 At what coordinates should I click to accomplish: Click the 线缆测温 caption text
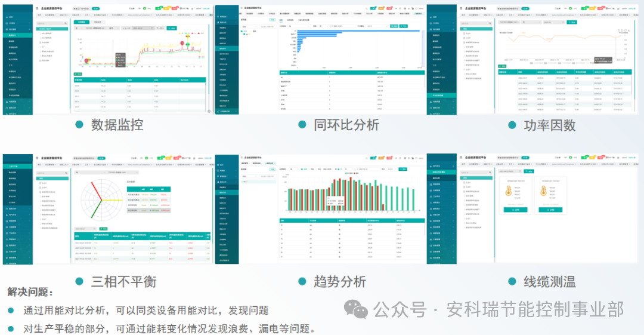[x=550, y=281]
